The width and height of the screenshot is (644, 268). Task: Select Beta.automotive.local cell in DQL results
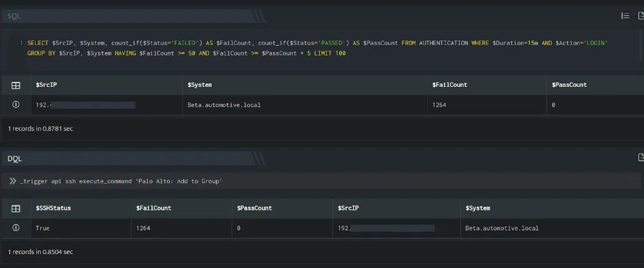tap(502, 228)
